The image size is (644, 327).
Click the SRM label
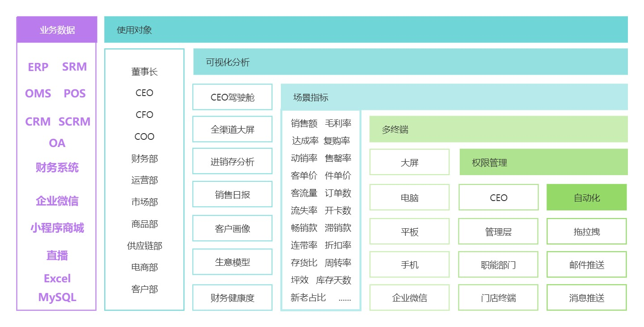point(75,67)
